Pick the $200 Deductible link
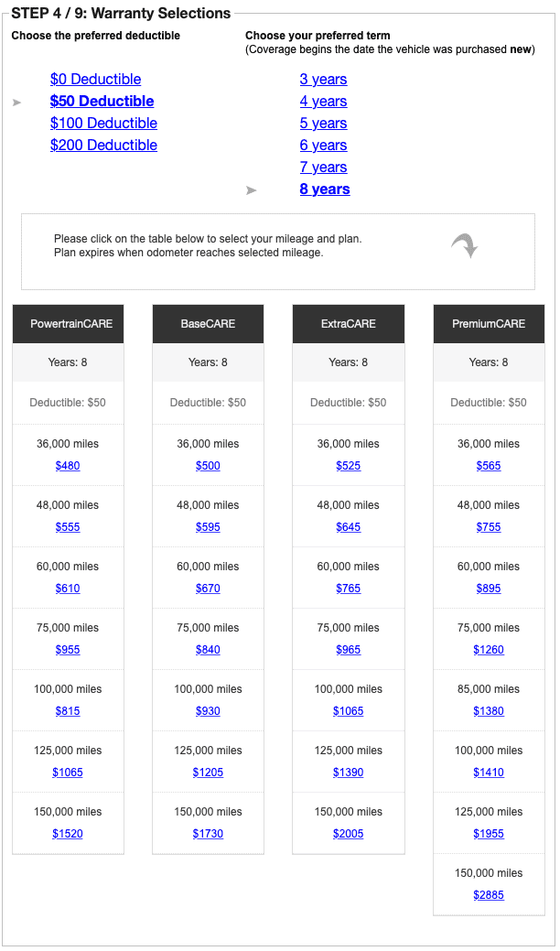 (103, 146)
